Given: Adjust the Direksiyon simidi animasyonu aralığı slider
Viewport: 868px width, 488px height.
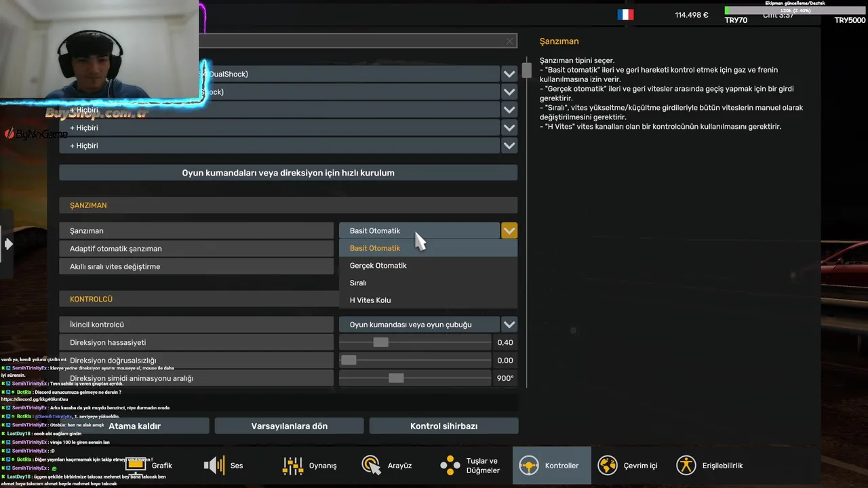Looking at the screenshot, I should (396, 378).
